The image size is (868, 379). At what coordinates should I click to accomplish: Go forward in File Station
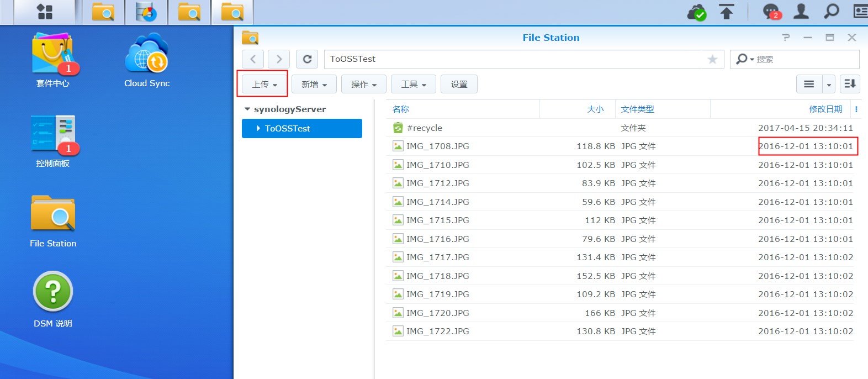pos(279,59)
